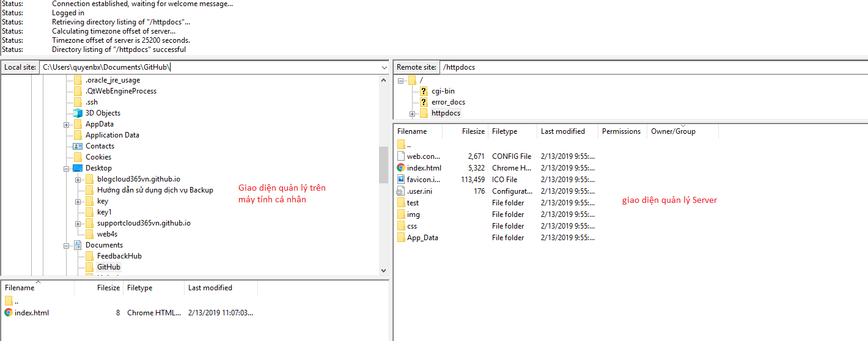This screenshot has height=341, width=868.
Task: Sort local files by Filename column
Action: [x=38, y=288]
